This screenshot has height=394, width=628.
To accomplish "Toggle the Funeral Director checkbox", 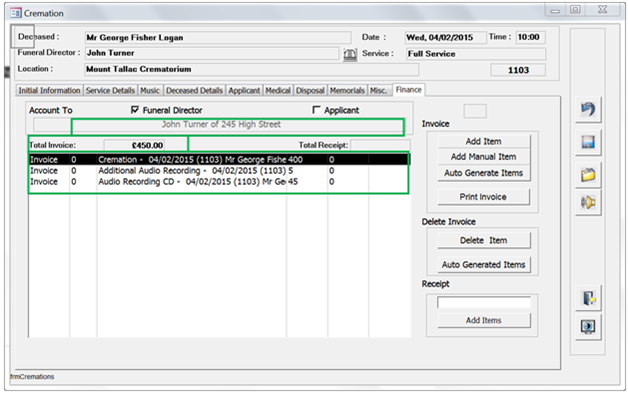I will [x=135, y=110].
